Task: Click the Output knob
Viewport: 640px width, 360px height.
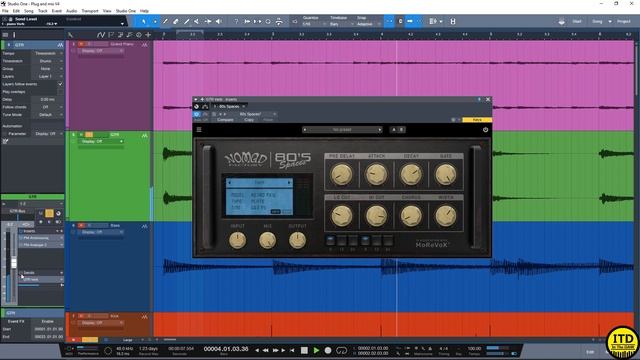Action: tap(298, 240)
